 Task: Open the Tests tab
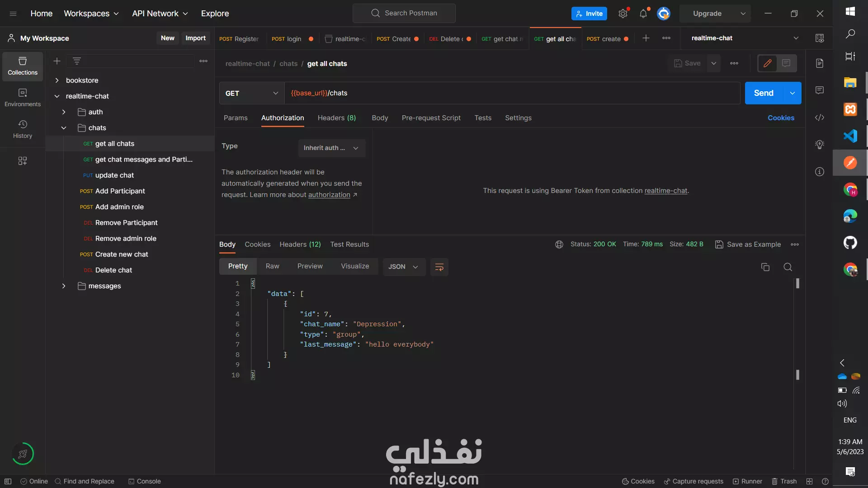pos(483,118)
